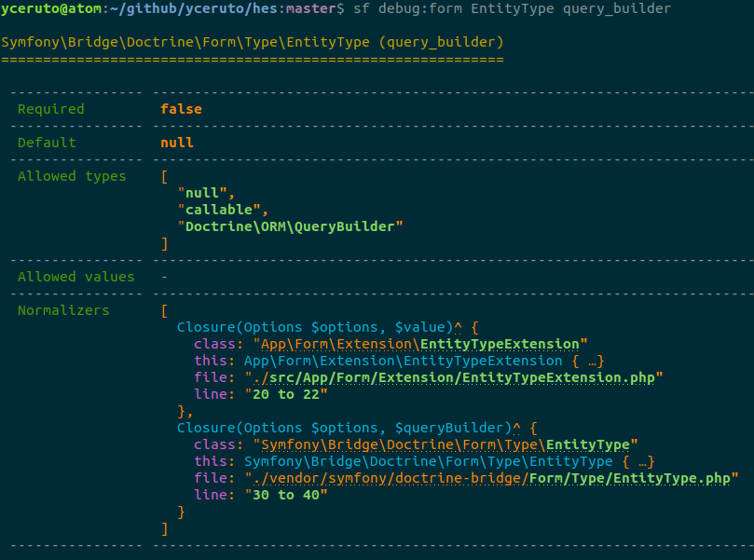The image size is (754, 560).
Task: Click the EntityTypeExtension.php file path link
Action: [x=454, y=377]
